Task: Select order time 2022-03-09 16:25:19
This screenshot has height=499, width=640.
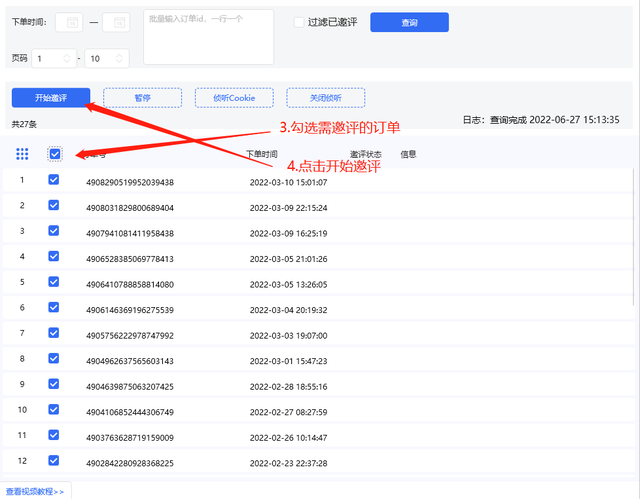Action: (x=289, y=233)
